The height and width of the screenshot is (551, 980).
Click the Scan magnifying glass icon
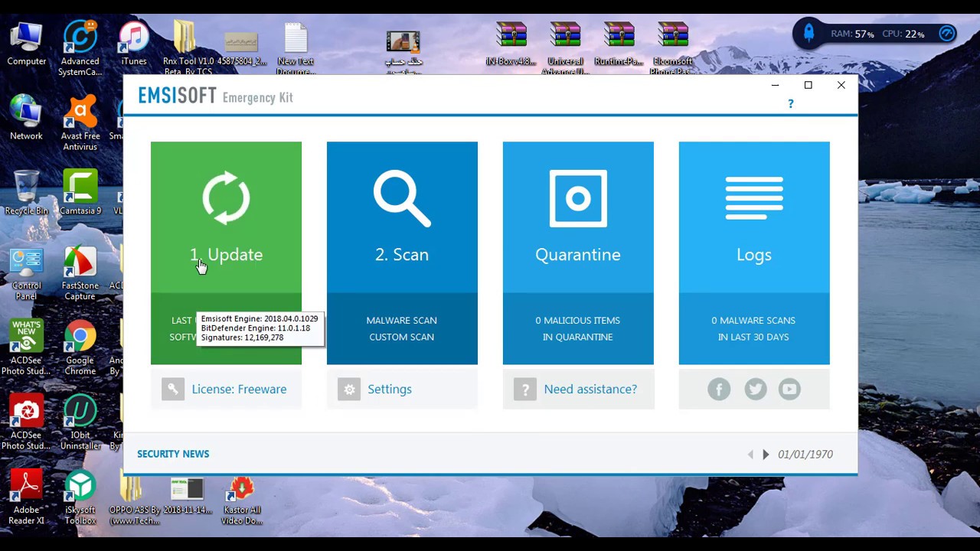pyautogui.click(x=402, y=198)
